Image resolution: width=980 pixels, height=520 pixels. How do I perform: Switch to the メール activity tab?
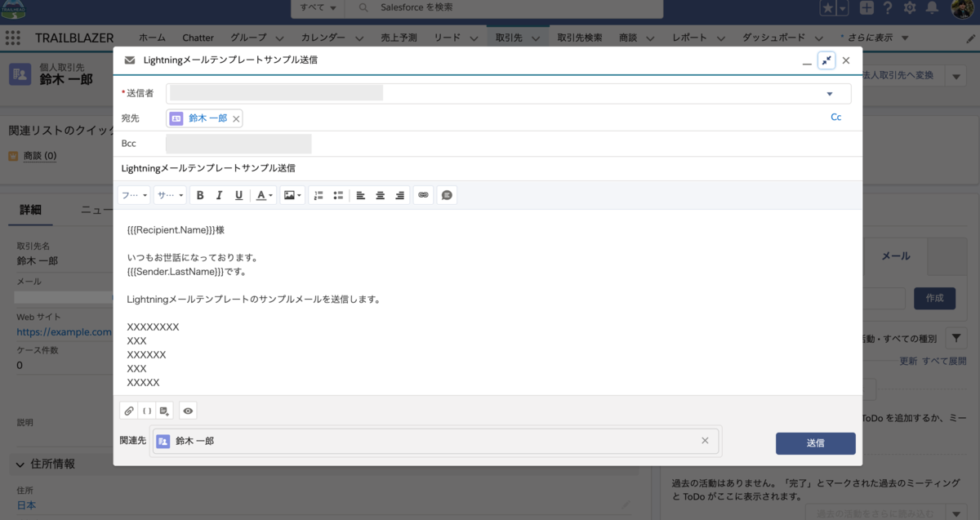coord(895,256)
